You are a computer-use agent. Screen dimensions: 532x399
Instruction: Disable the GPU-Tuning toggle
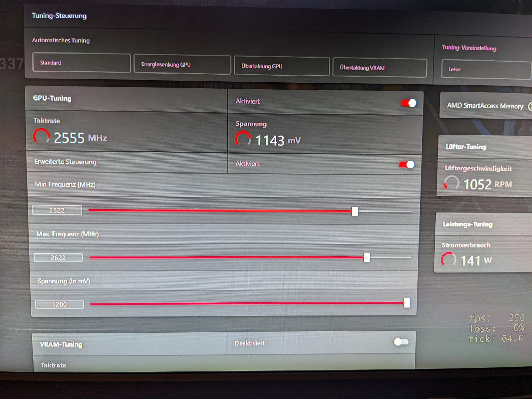[x=409, y=103]
